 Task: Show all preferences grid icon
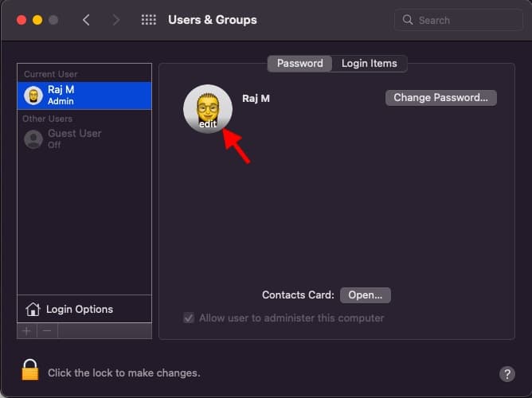(x=148, y=20)
